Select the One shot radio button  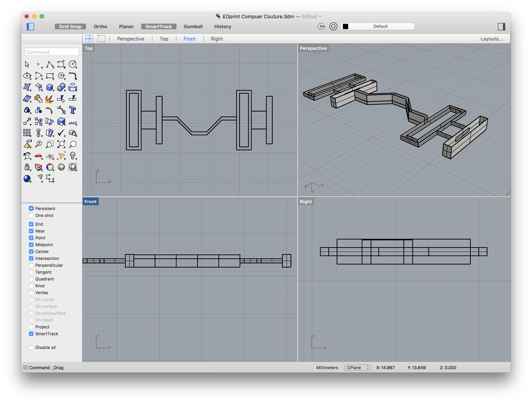[x=31, y=215]
